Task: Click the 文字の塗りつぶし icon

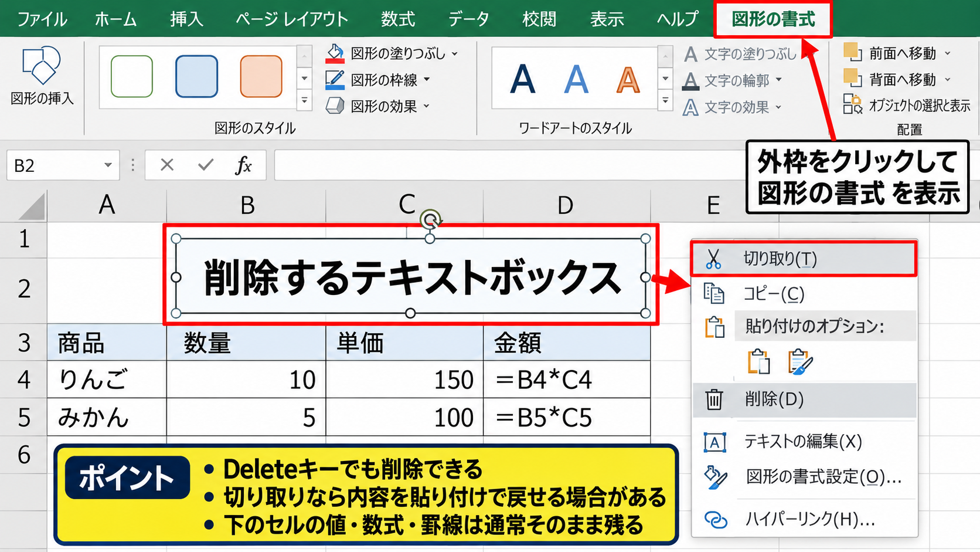Action: pyautogui.click(x=690, y=54)
